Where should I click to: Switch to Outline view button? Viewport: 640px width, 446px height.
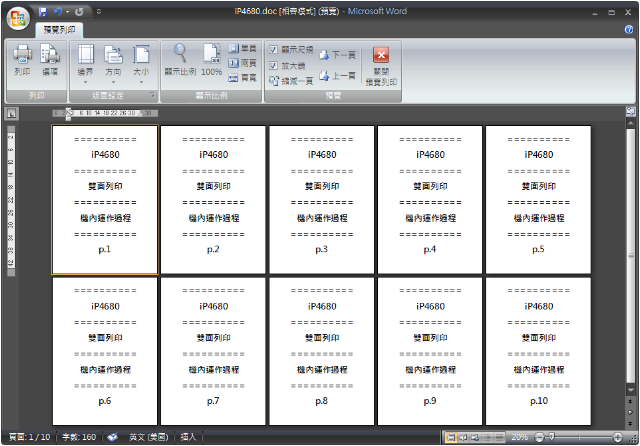tap(487, 438)
